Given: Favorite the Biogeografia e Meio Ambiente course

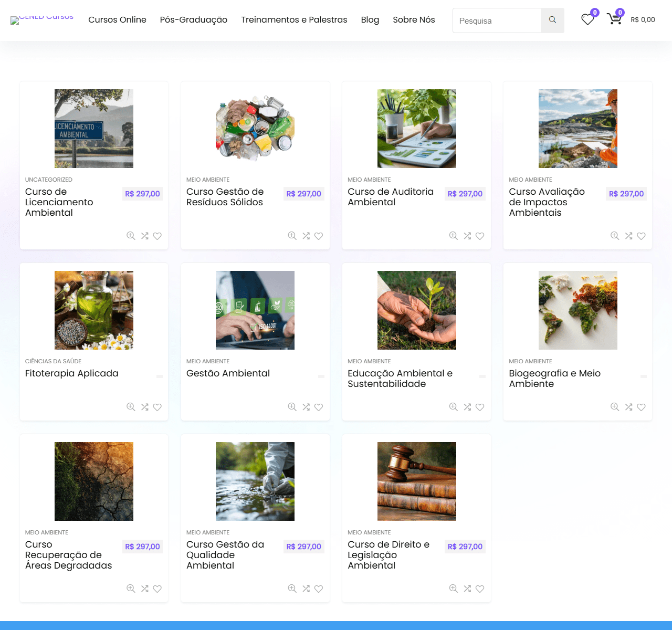Looking at the screenshot, I should click(641, 407).
